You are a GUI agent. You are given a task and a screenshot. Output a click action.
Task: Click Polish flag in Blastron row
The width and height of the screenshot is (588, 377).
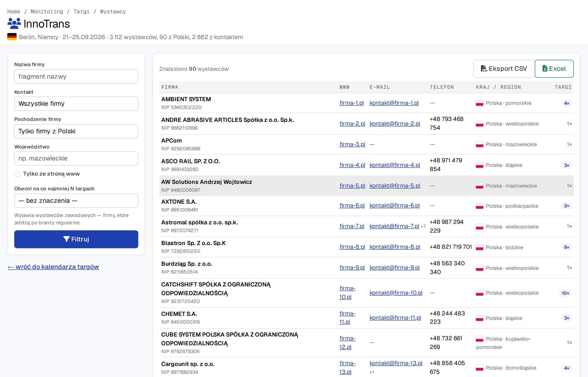pos(479,247)
